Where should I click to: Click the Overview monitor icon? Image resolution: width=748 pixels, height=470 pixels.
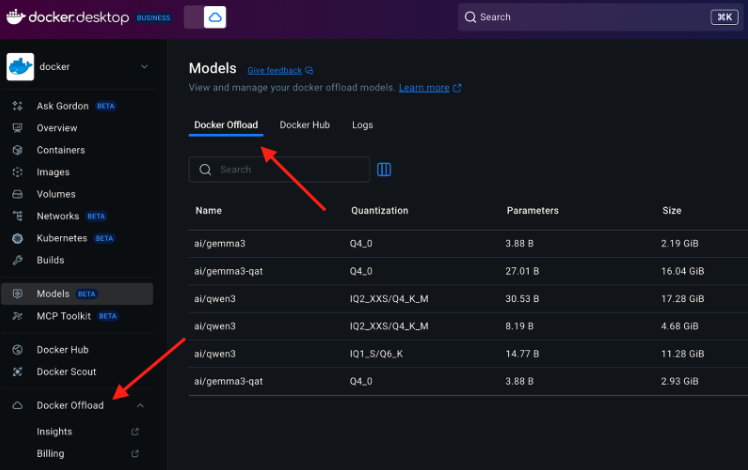click(18, 128)
